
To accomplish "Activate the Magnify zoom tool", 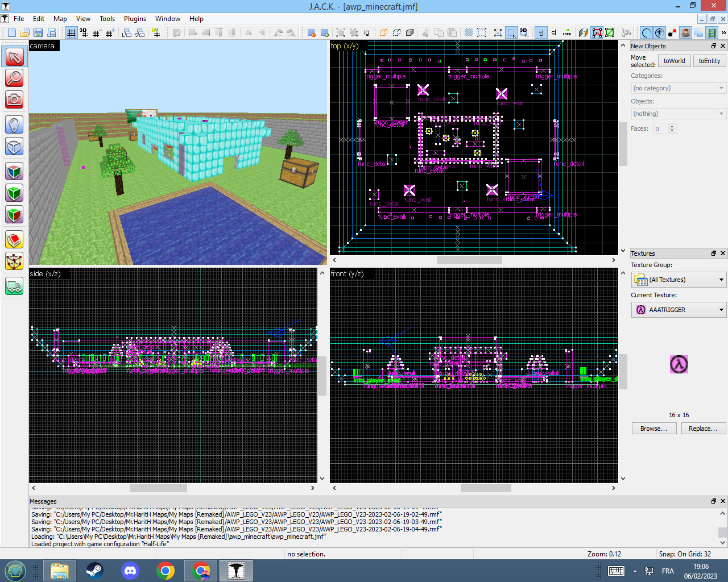I will (14, 78).
